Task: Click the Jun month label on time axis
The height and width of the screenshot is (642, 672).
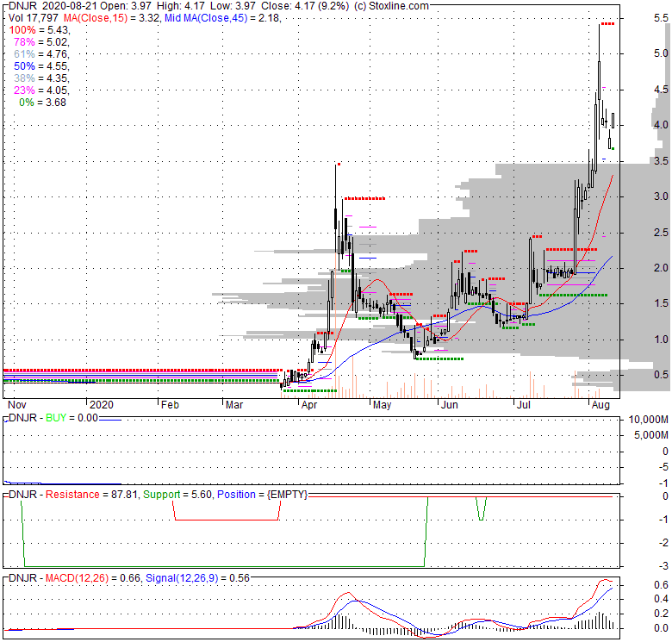Action: tap(449, 405)
